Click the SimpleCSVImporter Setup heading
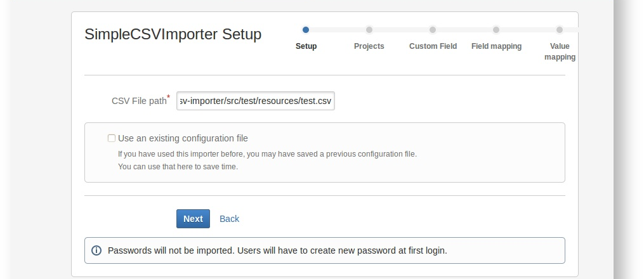644x279 pixels. [173, 34]
